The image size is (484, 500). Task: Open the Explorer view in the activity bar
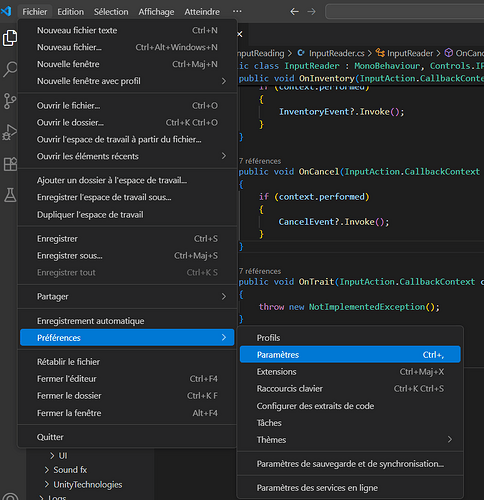[x=10, y=38]
